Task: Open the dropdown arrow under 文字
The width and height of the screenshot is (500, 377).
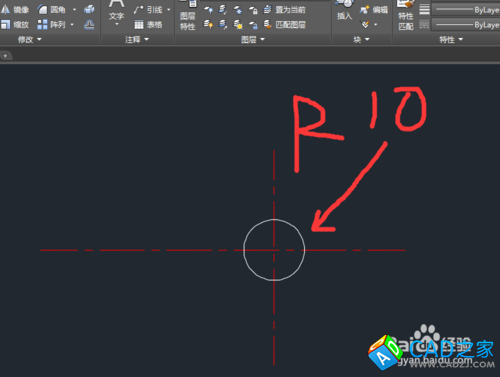Action: (117, 24)
